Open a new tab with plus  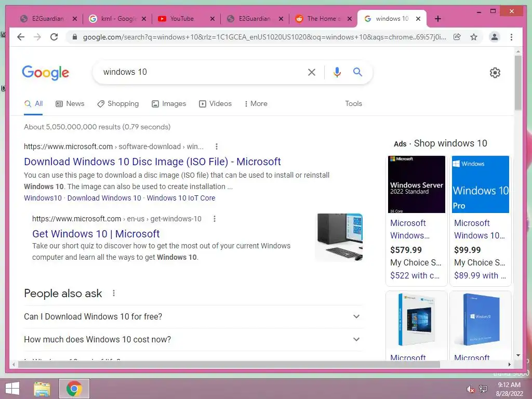pos(437,19)
